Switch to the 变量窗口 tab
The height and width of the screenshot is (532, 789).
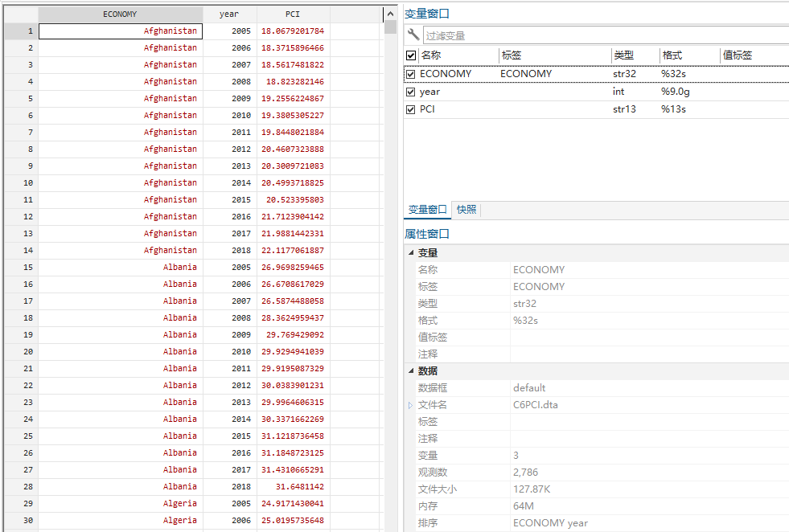(x=427, y=210)
